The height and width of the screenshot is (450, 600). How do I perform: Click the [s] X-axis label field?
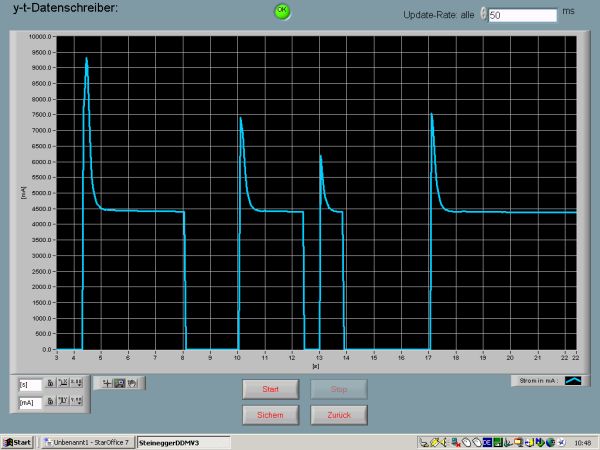(x=30, y=385)
